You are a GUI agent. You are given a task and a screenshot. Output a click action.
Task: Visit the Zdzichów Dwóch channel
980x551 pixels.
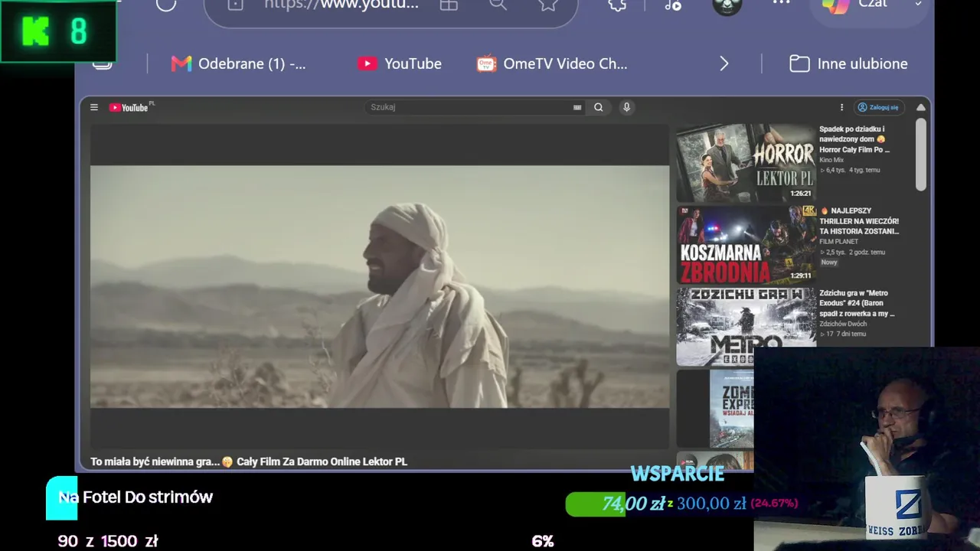[843, 324]
